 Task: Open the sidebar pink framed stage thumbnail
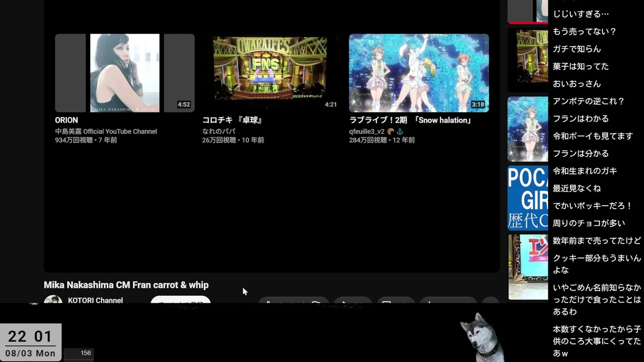pyautogui.click(x=528, y=267)
